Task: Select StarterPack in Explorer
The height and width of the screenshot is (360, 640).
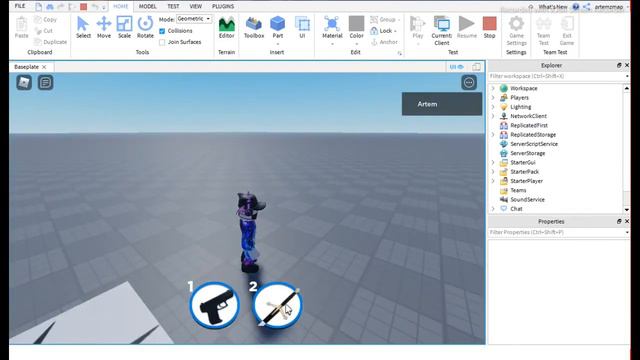Action: coord(524,172)
